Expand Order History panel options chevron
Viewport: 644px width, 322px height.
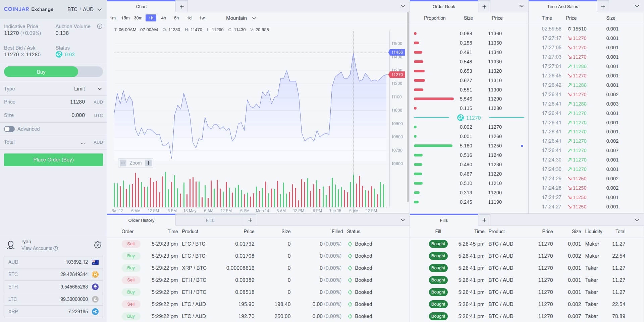[402, 220]
